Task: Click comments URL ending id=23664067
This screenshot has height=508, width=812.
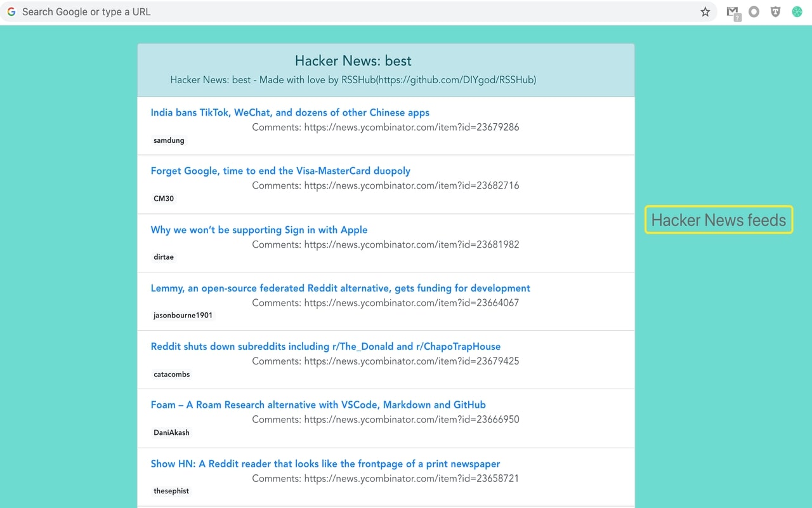Action: [412, 303]
